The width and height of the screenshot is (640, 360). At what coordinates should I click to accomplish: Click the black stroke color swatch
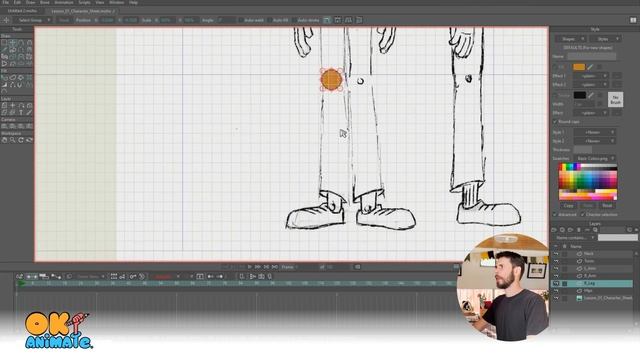[x=580, y=95]
